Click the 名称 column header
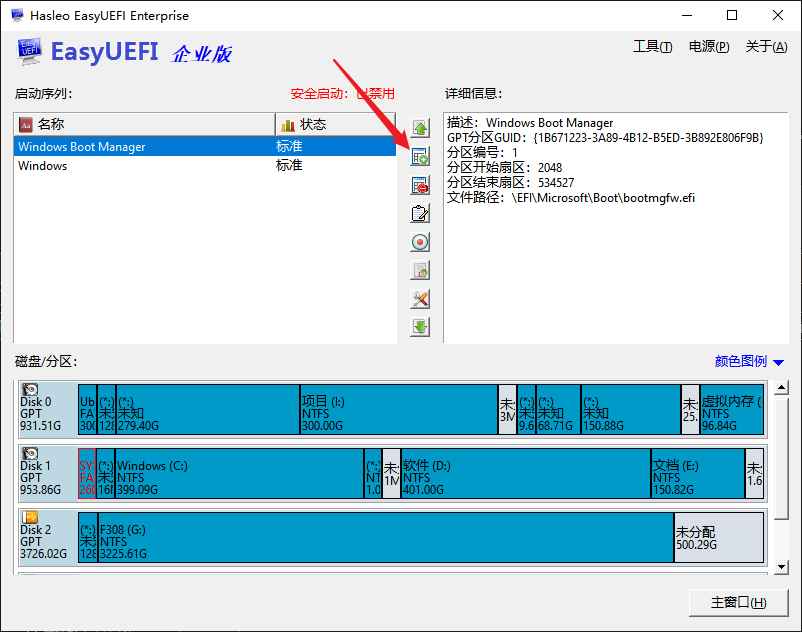The width and height of the screenshot is (802, 632). pos(145,124)
